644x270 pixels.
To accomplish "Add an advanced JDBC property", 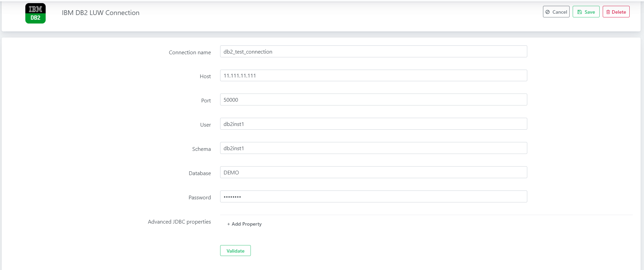I will [x=244, y=224].
